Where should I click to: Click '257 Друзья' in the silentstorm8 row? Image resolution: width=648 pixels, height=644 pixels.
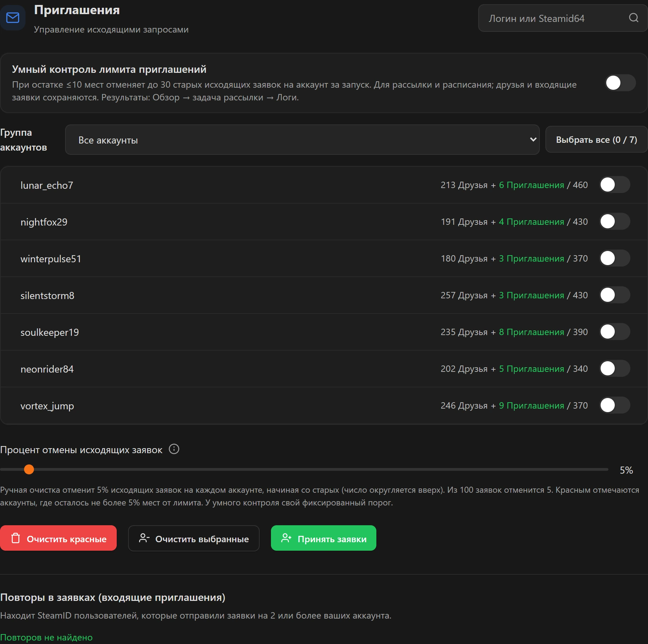464,295
